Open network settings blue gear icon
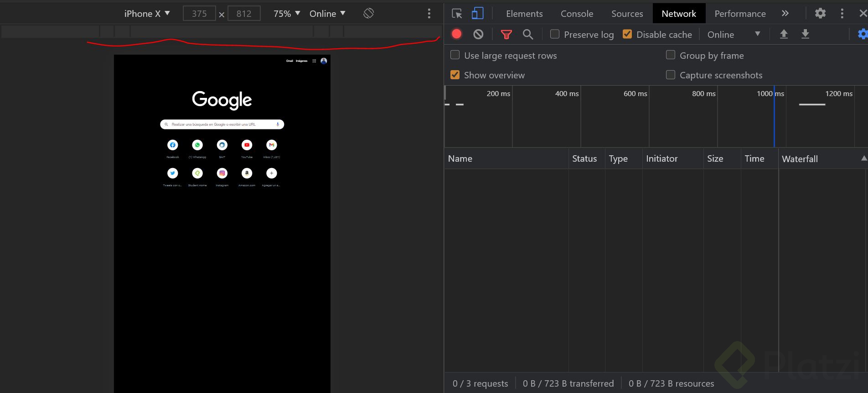 tap(863, 34)
